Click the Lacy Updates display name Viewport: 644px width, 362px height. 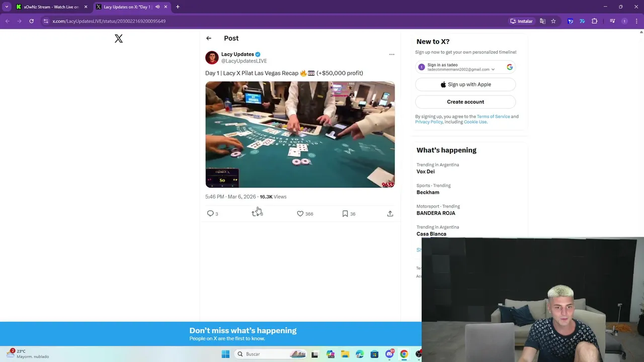(237, 54)
